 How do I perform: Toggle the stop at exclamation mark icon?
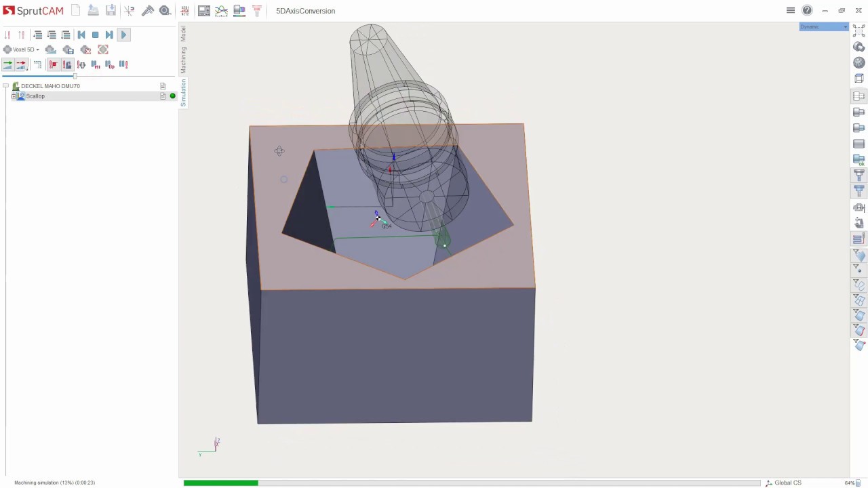click(x=123, y=64)
